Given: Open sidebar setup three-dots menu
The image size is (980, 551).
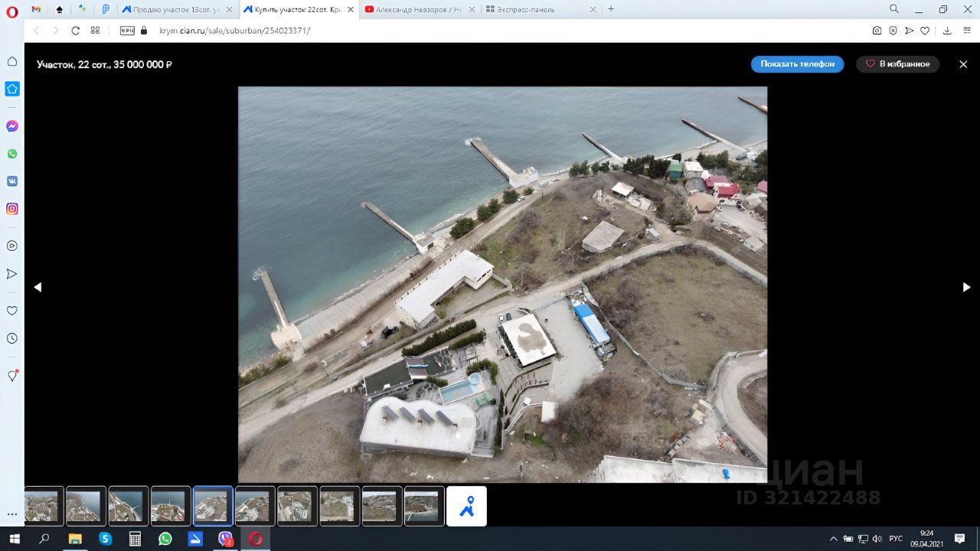Looking at the screenshot, I should pyautogui.click(x=12, y=514).
